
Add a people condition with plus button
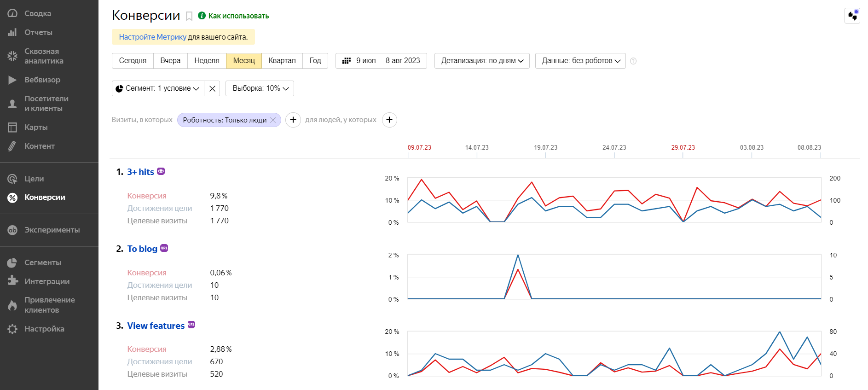[x=389, y=120]
